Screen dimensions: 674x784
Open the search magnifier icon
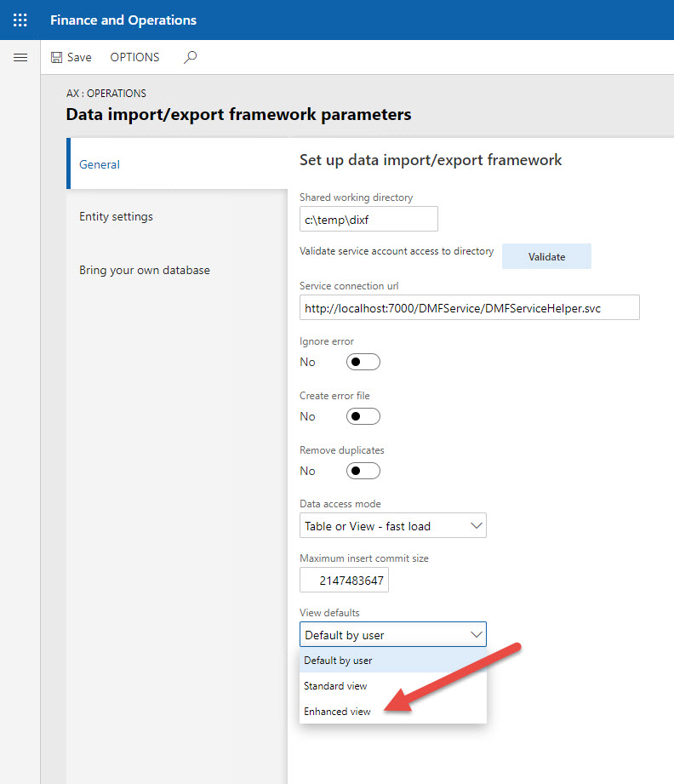coord(190,57)
